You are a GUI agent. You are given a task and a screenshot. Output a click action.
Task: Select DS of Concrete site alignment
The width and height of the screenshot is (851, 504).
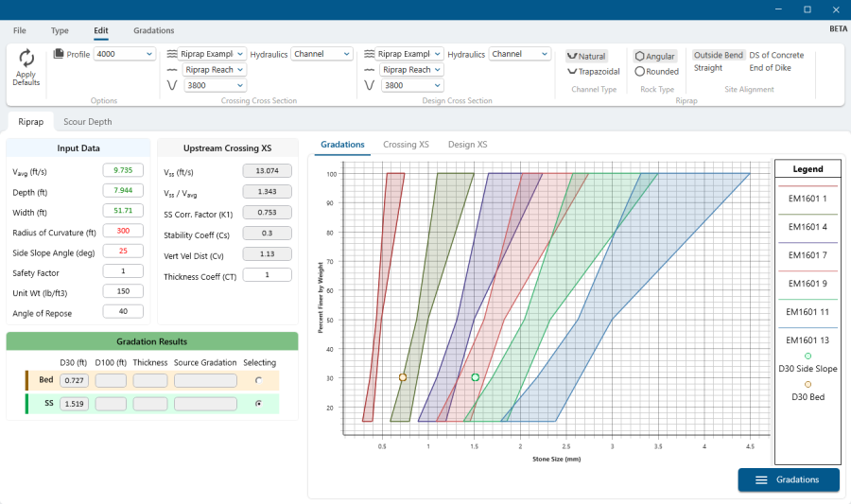click(776, 56)
